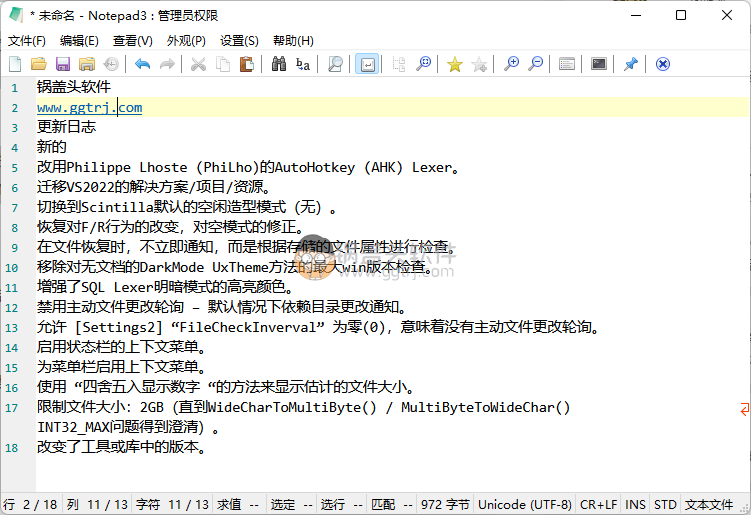Open the 帮助(H) menu
Viewport: 751px width, 515px height.
tap(293, 41)
